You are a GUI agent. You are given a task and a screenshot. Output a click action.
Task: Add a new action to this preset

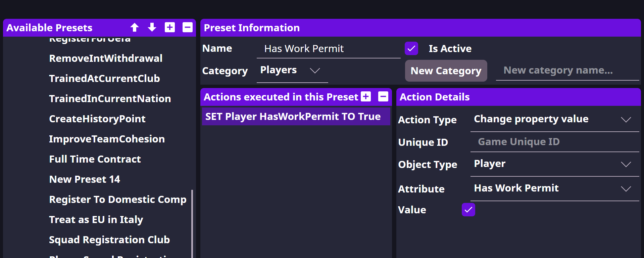coord(366,97)
